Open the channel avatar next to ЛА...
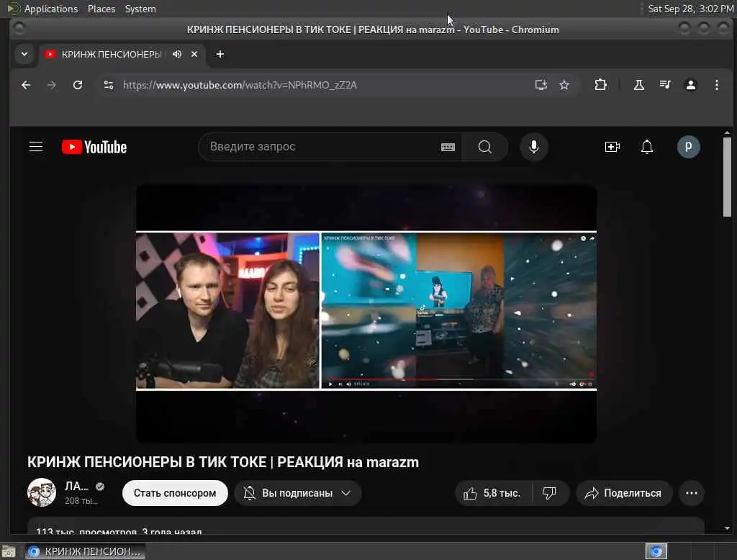 click(x=42, y=492)
